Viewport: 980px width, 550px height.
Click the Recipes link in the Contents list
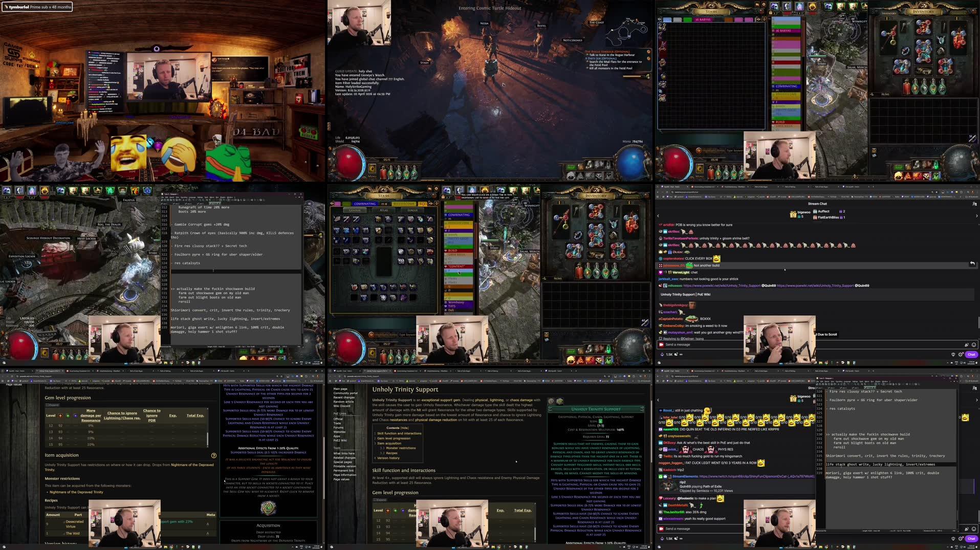pos(391,453)
